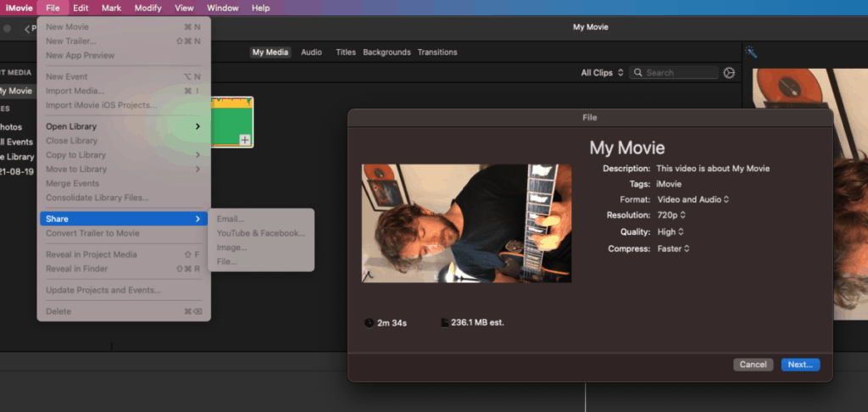Switch to Titles tab

[x=346, y=52]
